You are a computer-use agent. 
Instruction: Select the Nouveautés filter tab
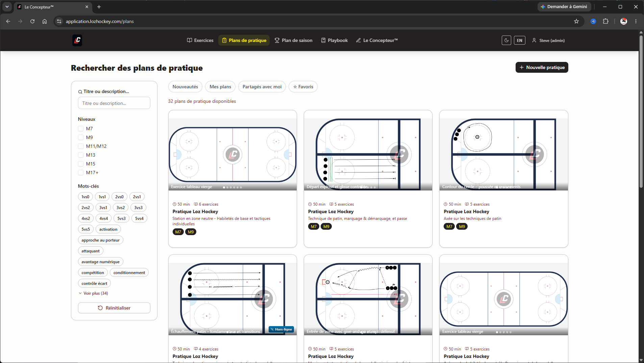[x=185, y=87]
